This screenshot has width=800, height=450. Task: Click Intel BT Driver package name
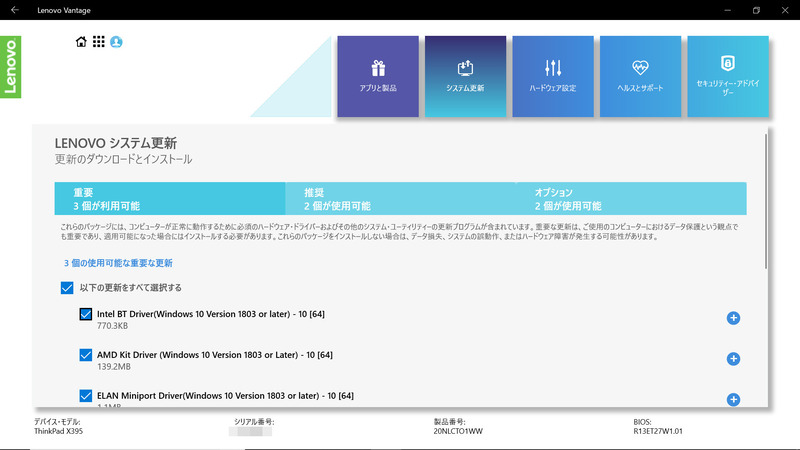(211, 314)
